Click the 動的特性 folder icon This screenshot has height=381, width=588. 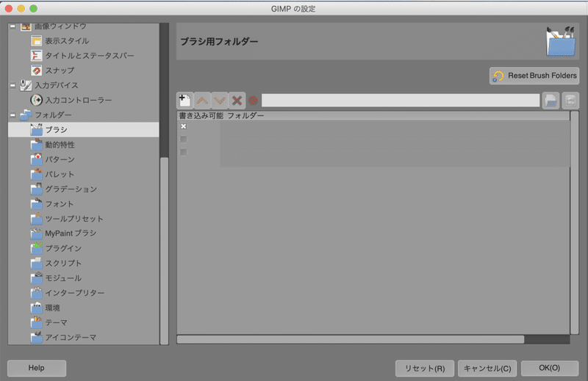coord(36,145)
